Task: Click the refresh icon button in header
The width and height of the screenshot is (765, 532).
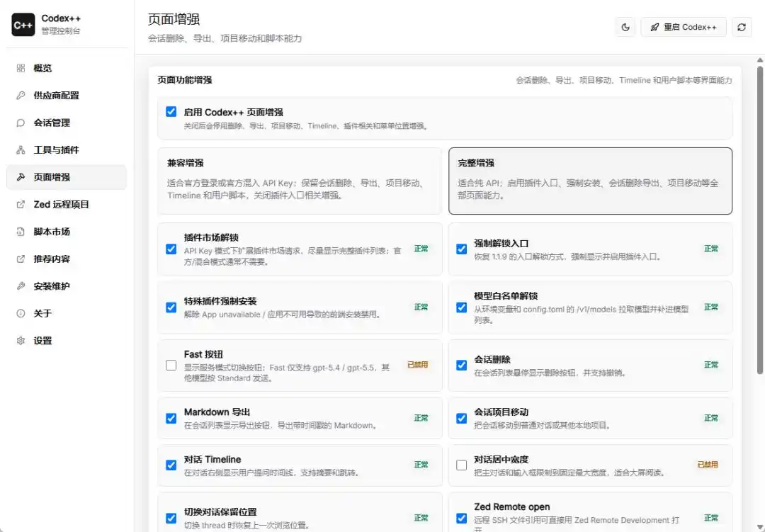Action: pyautogui.click(x=742, y=28)
